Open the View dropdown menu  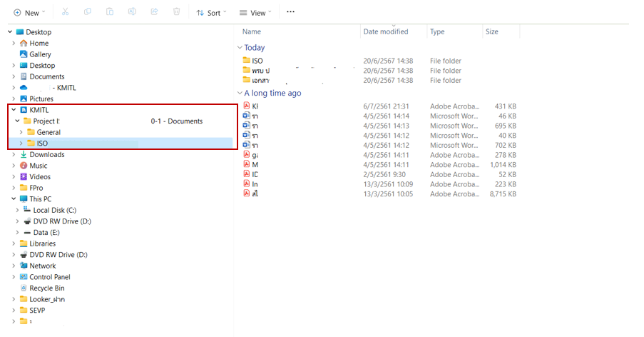click(255, 12)
